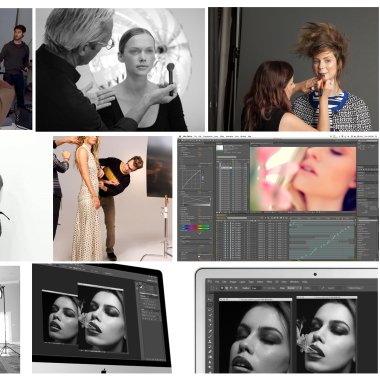Image resolution: width=380 pixels, height=380 pixels.
Task: Select the History Brush tool in laptop Photoshop
Action: 210,347
